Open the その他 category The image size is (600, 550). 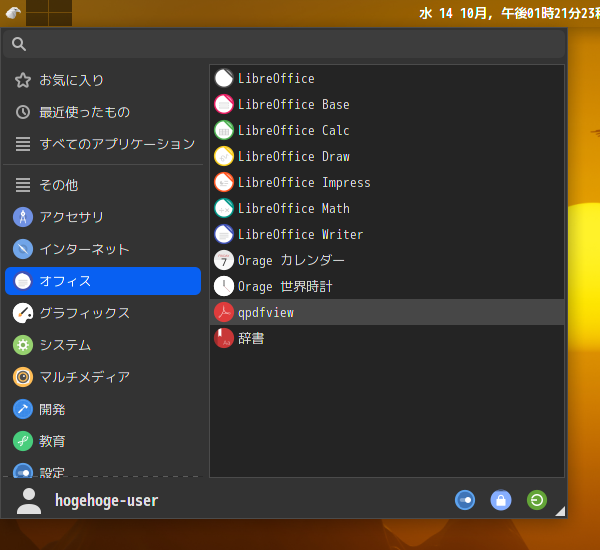coord(103,185)
